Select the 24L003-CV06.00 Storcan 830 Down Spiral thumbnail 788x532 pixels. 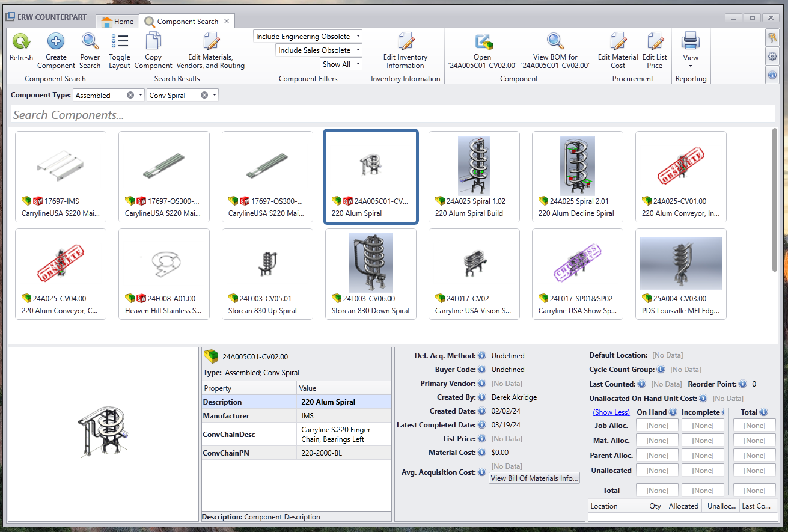click(371, 274)
